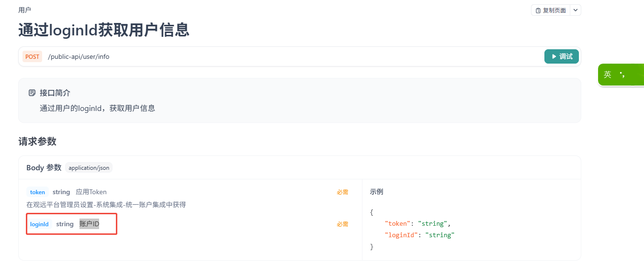Click the orange POST method badge
644x264 pixels.
[33, 56]
